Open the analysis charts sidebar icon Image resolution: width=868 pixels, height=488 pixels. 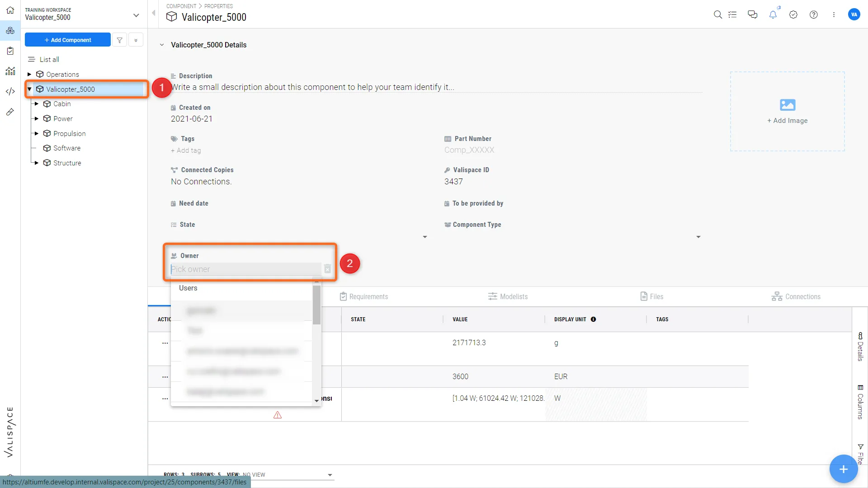point(10,71)
